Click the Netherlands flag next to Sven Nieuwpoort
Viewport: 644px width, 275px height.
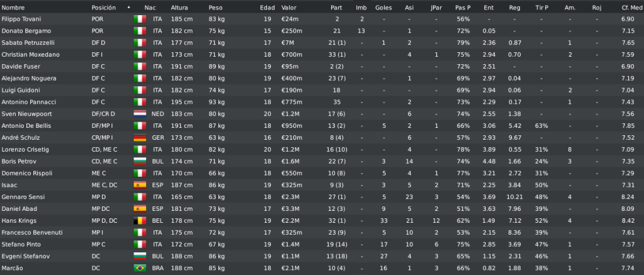(x=140, y=114)
